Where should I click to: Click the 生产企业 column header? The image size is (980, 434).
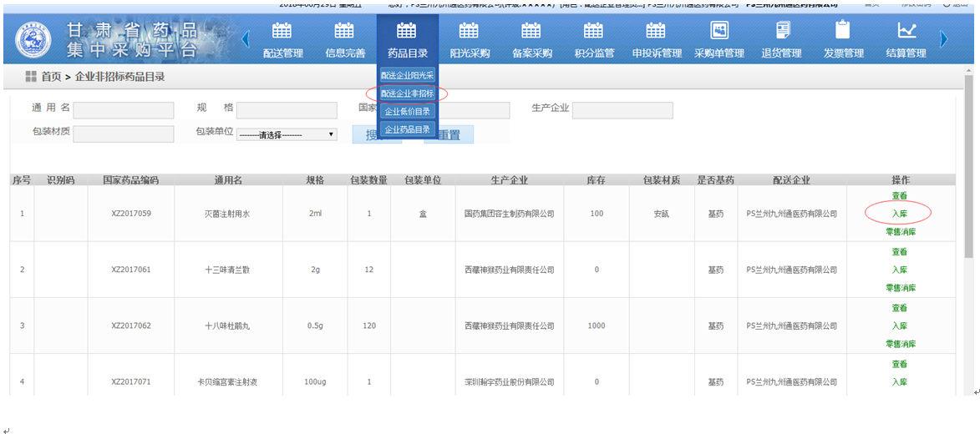point(509,179)
